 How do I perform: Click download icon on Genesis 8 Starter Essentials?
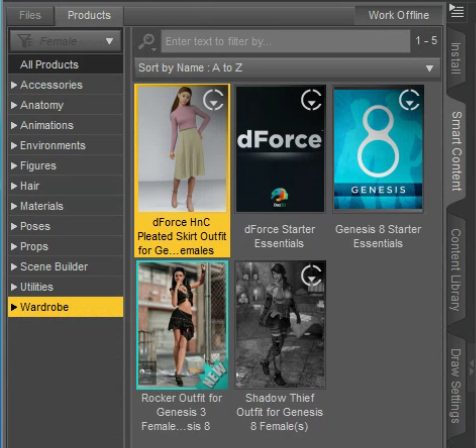tap(409, 99)
